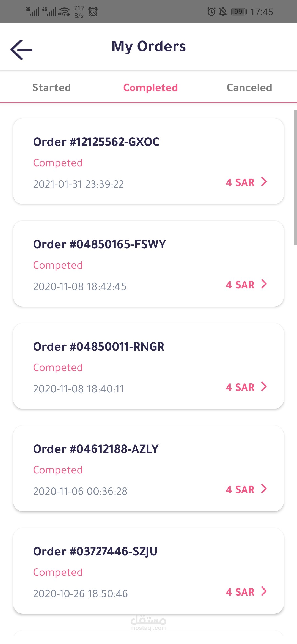Tap the back arrow icon
This screenshot has height=644, width=297.
click(21, 50)
